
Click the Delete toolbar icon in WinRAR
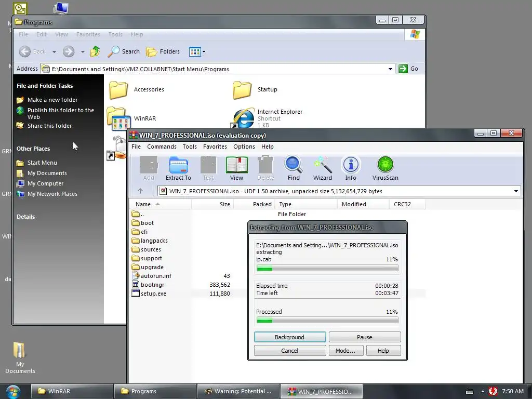[265, 168]
